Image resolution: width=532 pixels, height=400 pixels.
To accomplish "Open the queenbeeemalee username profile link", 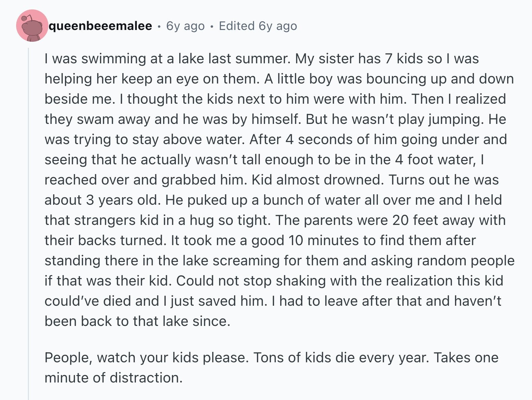I will point(101,26).
